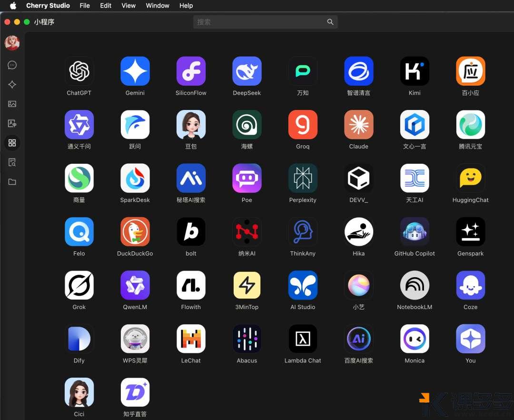Open the Edit menu
This screenshot has height=420, width=514.
[x=106, y=6]
